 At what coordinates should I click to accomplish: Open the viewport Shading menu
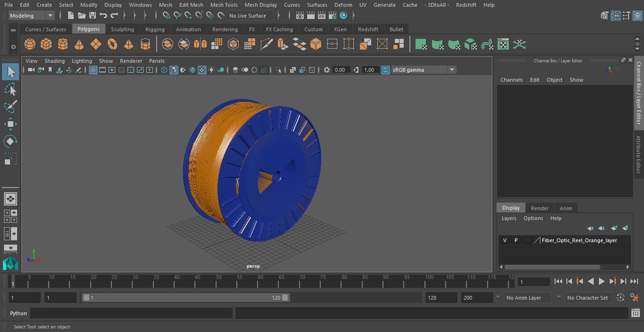point(54,61)
